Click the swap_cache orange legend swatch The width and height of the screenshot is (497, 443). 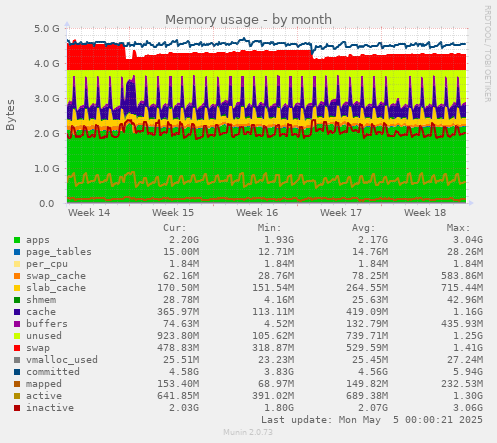click(17, 276)
